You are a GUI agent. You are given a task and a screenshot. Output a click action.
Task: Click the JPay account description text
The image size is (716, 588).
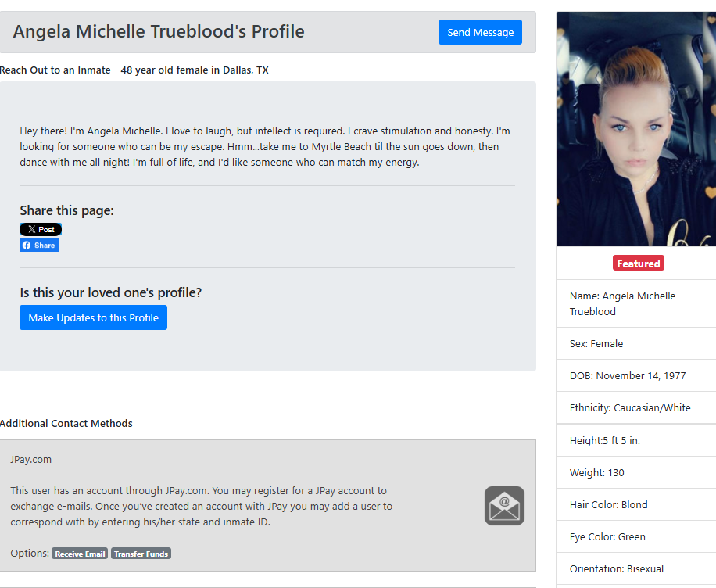click(x=202, y=506)
